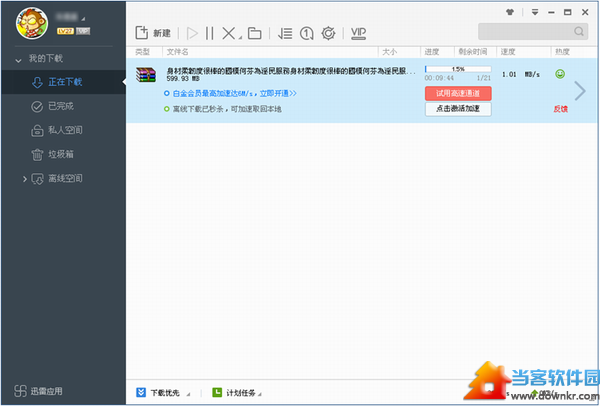Click the VIP toolbar icon

tap(359, 33)
